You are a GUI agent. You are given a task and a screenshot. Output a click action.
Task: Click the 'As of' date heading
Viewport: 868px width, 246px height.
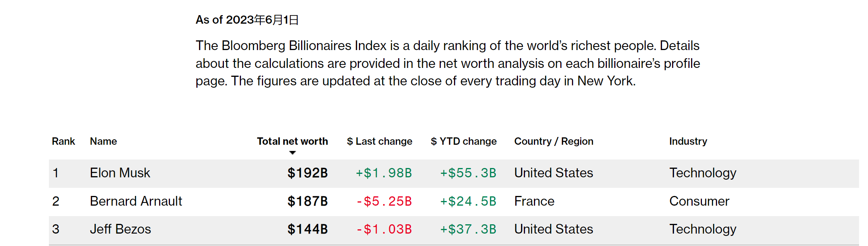click(247, 20)
